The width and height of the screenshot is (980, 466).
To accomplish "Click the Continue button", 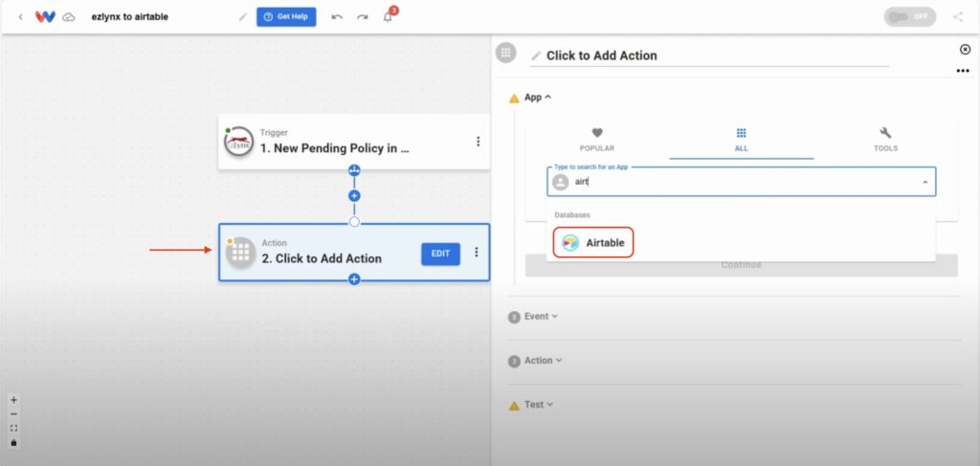I will pyautogui.click(x=742, y=265).
